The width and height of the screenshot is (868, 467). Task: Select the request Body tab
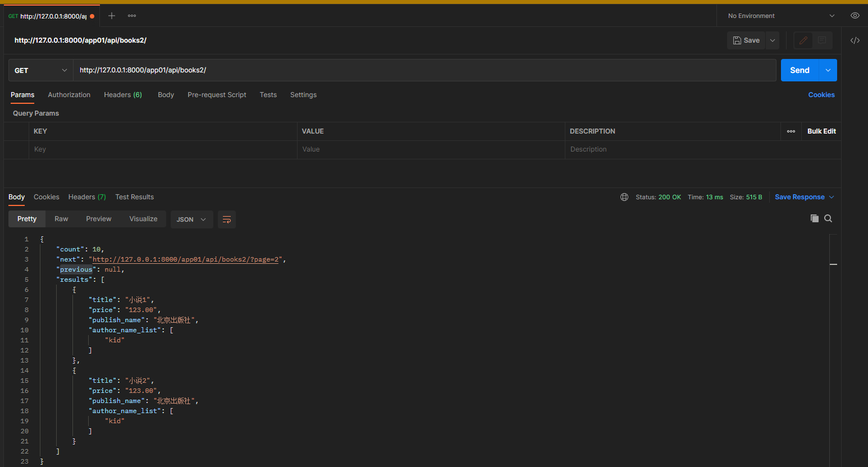pyautogui.click(x=166, y=95)
